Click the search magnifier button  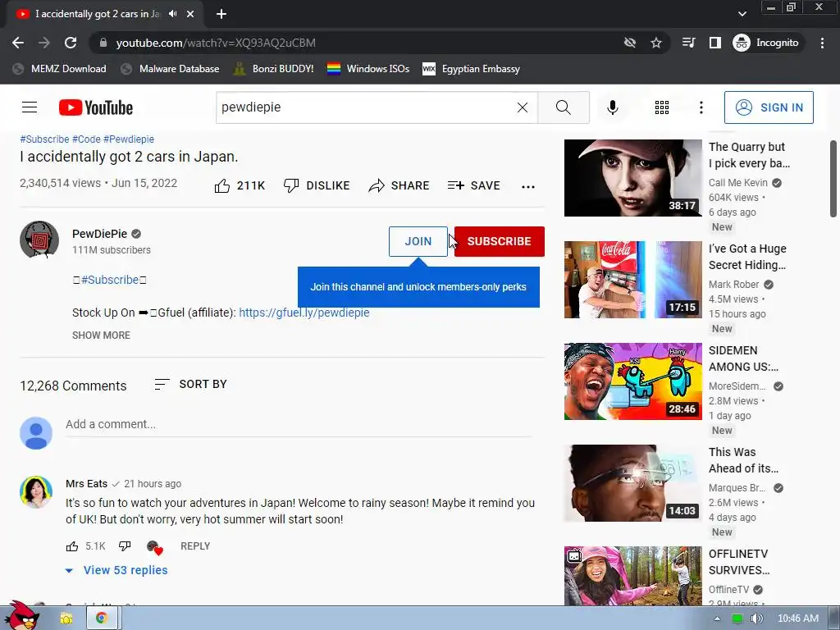564,107
